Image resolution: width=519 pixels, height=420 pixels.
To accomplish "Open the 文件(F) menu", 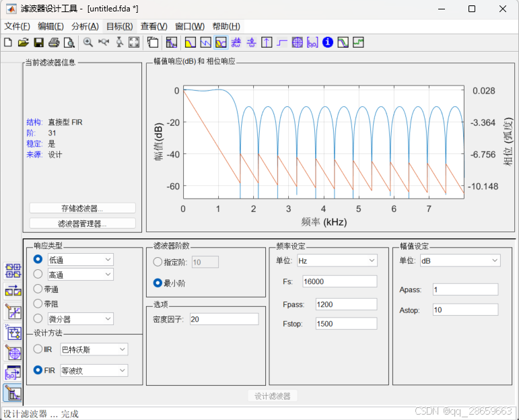I will coord(17,26).
